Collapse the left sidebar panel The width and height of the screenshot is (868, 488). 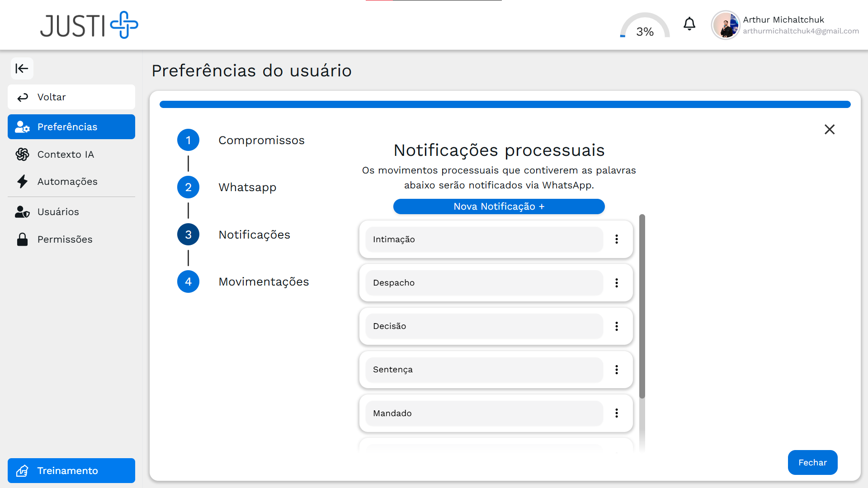[22, 68]
